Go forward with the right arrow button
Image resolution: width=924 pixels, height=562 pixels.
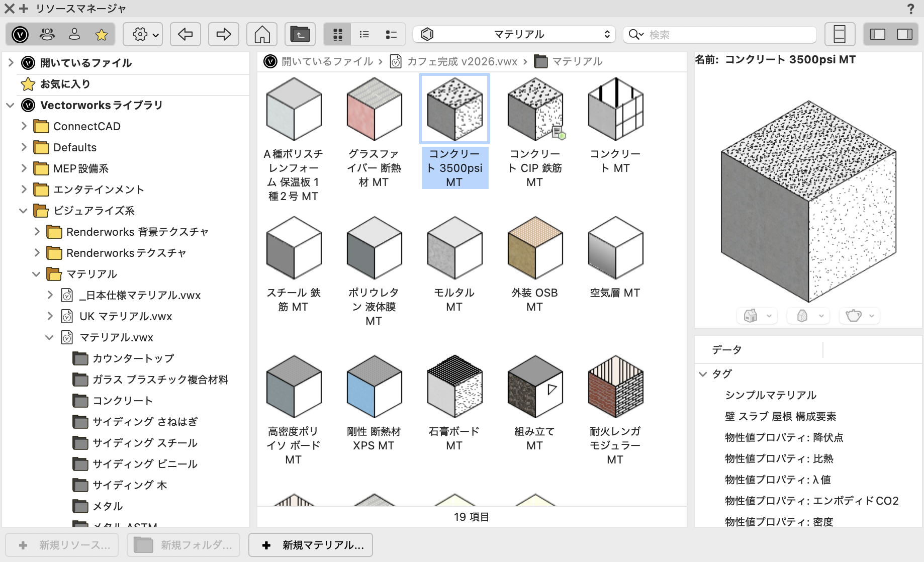click(223, 35)
